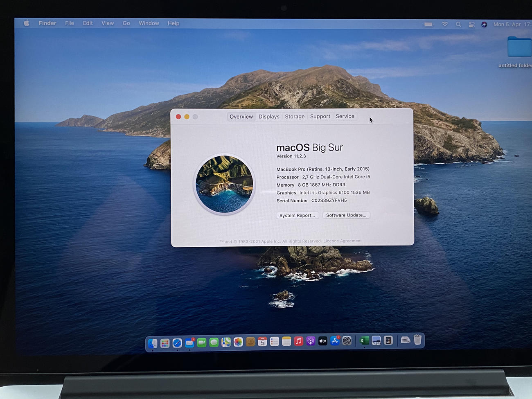Click the date and time in menu bar

click(512, 25)
